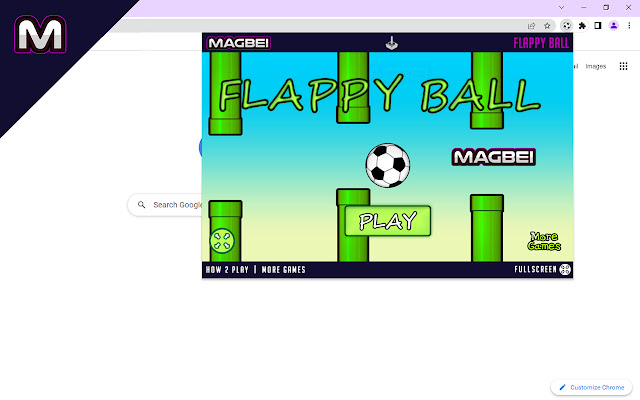The image size is (640, 400).
Task: Click the big M logo in corner banner
Action: (40, 35)
